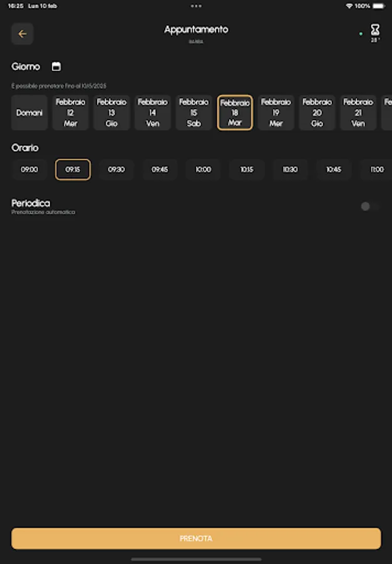The width and height of the screenshot is (392, 564).
Task: Pick the 10:00 time slot
Action: point(203,170)
